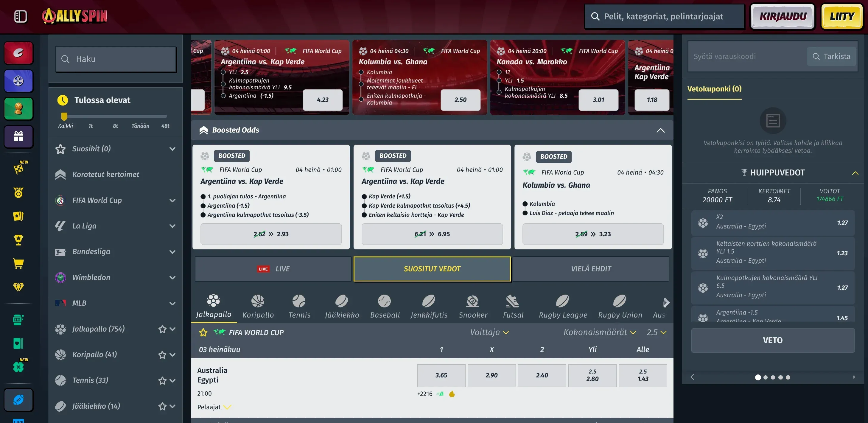
Task: Open the blue live casino wheel tile
Action: pyautogui.click(x=18, y=81)
